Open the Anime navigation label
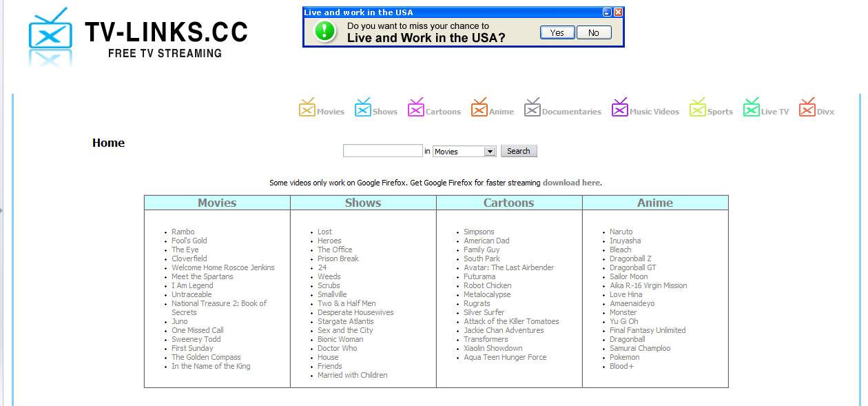The width and height of the screenshot is (868, 406). (502, 112)
